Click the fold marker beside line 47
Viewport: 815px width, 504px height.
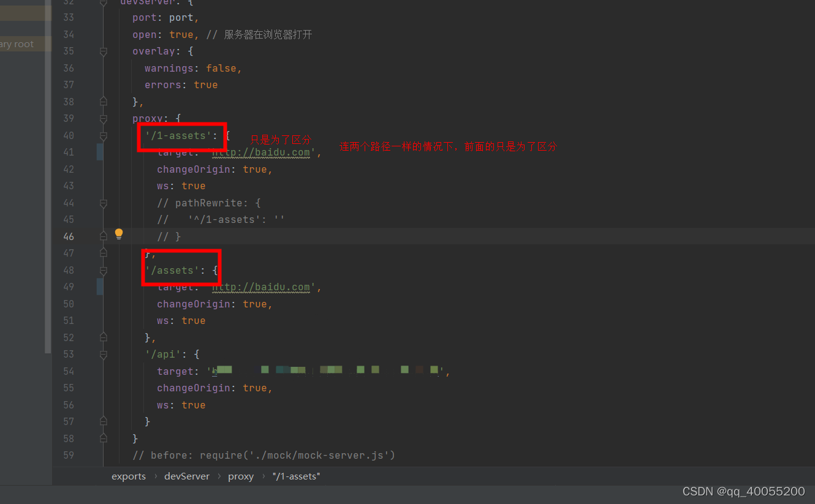(103, 253)
